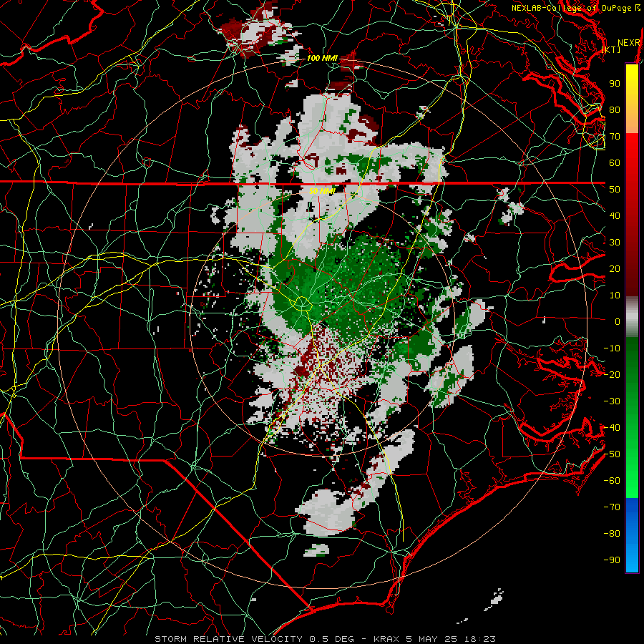644x644 pixels.
Task: Click the -10 value on the velocity scale
Action: [x=612, y=348]
